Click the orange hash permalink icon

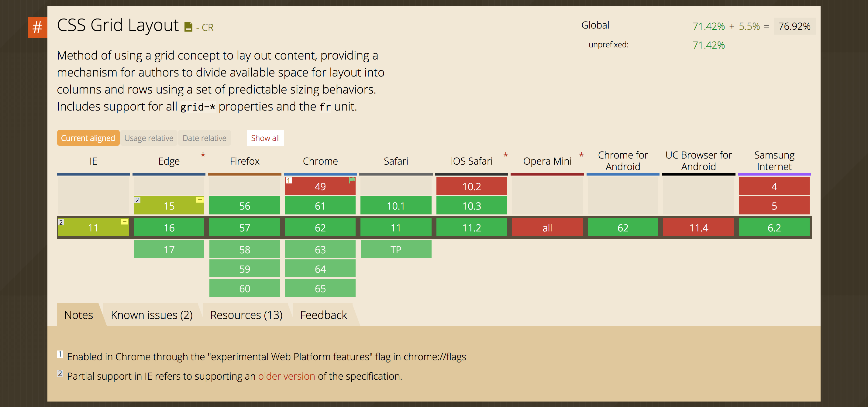[37, 27]
